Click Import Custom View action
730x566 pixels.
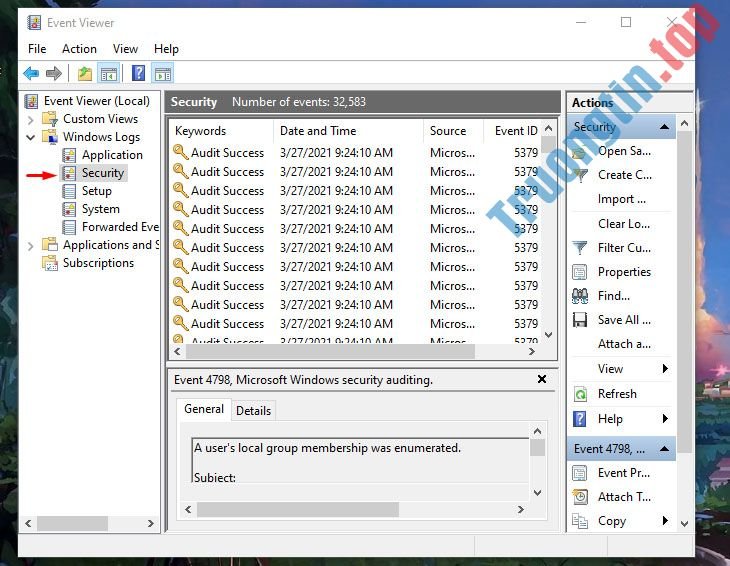622,199
